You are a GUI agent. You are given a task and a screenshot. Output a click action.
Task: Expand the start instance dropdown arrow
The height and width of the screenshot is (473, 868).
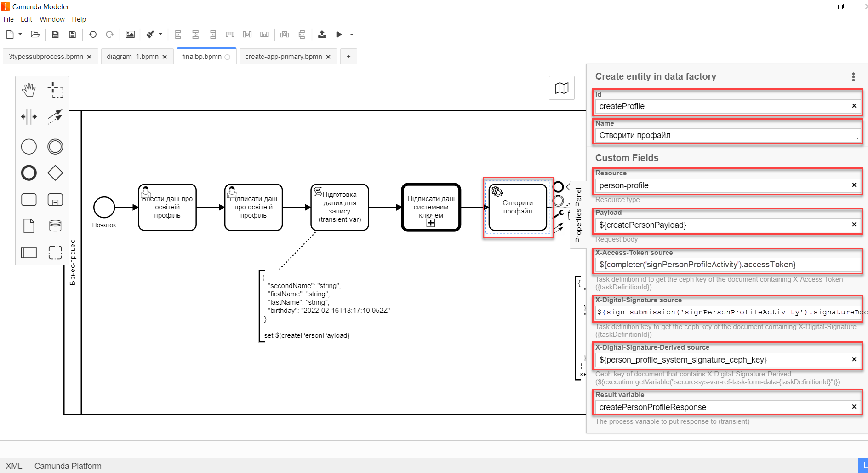coord(352,35)
